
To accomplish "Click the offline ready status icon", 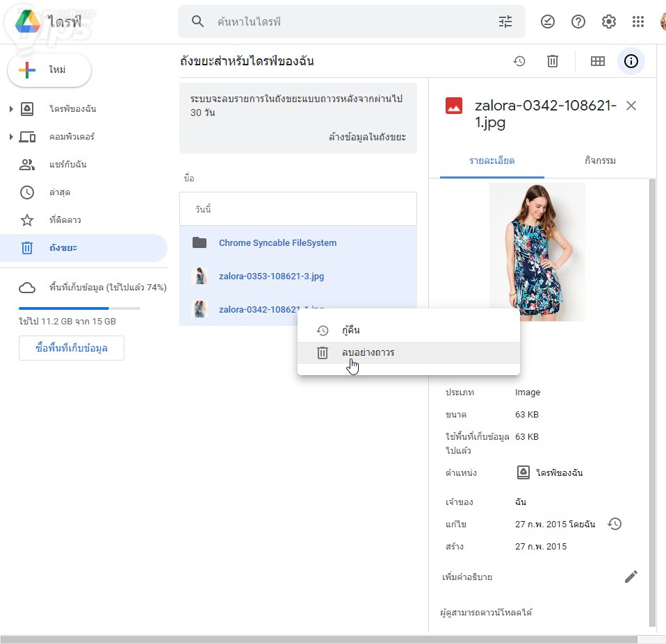I will point(548,22).
